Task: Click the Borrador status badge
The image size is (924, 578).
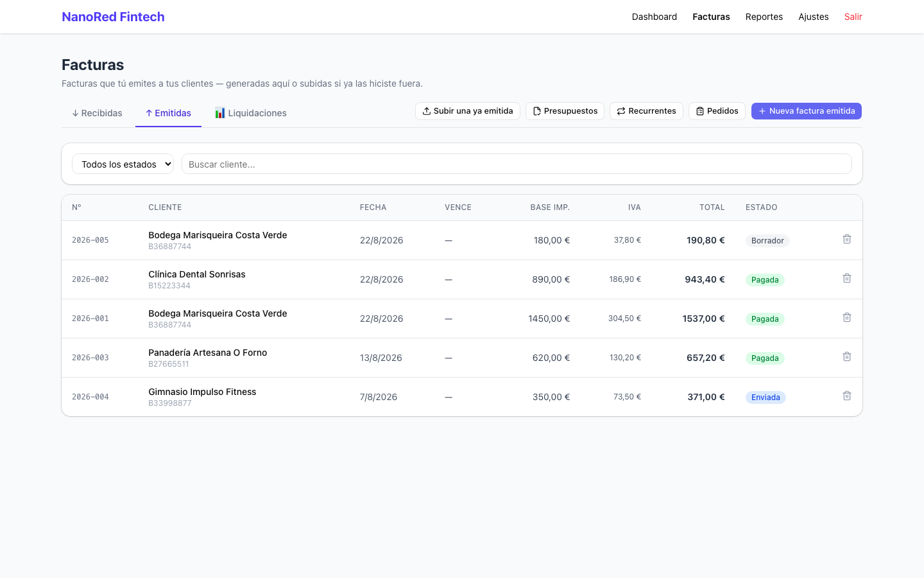Action: point(767,241)
